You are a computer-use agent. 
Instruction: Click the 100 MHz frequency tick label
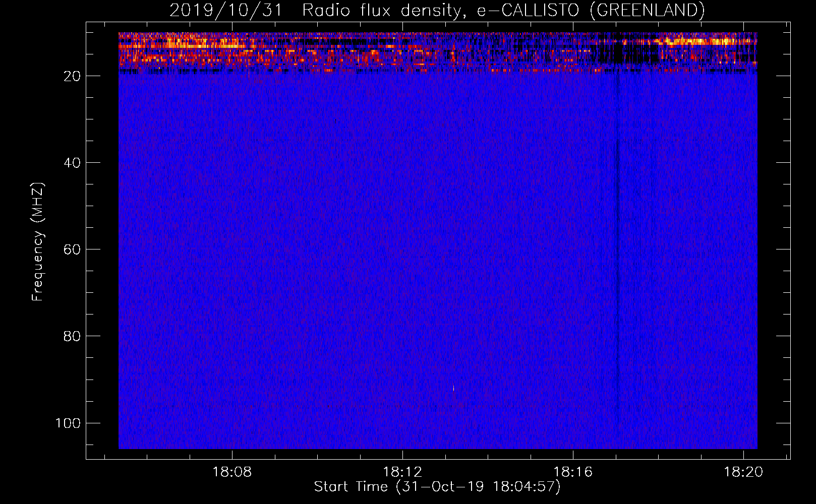click(x=68, y=423)
